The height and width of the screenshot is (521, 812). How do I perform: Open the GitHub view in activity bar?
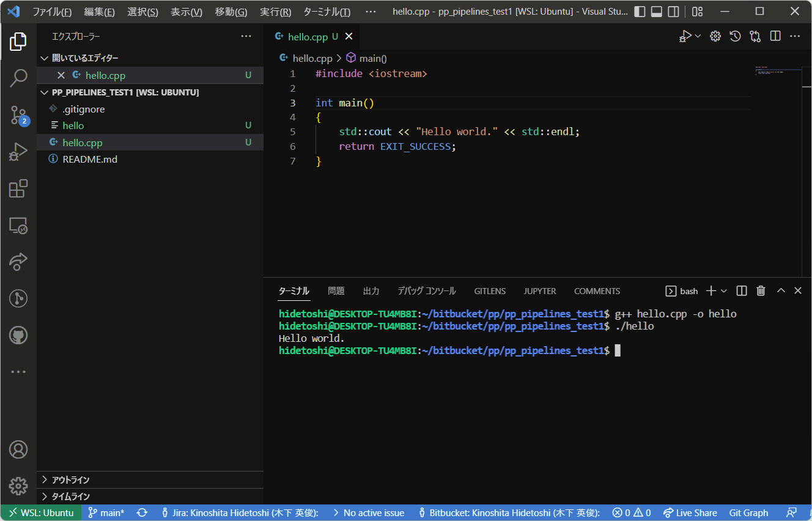(18, 335)
